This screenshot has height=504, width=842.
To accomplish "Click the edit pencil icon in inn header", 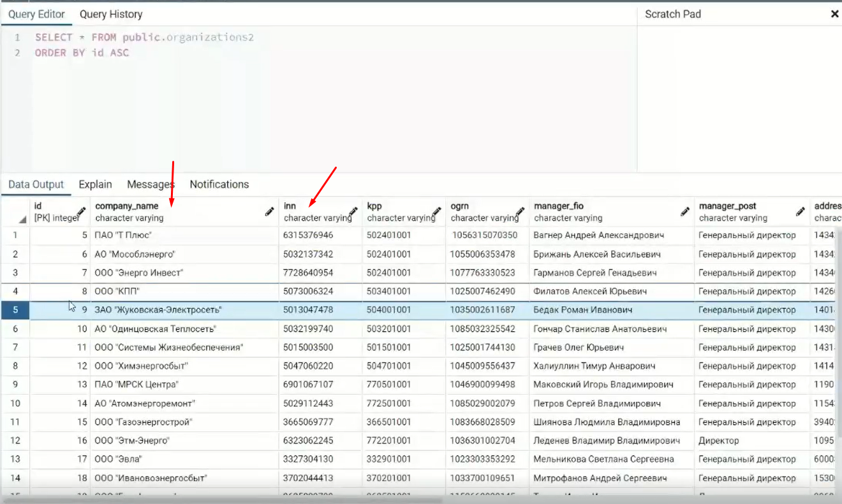I will (x=353, y=211).
